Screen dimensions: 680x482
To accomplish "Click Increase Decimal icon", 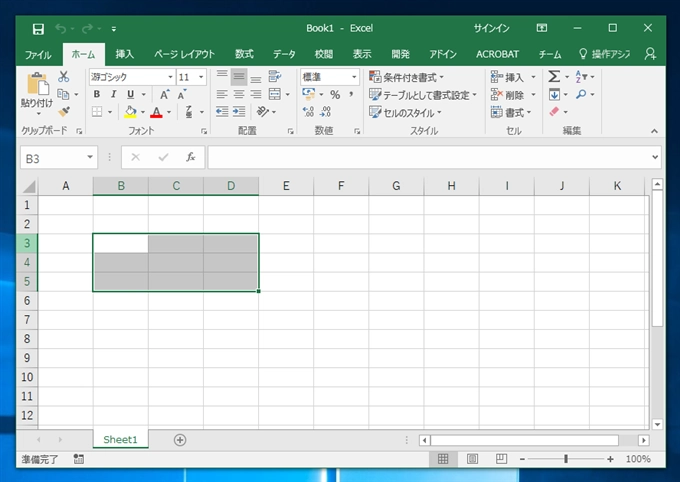I will 308,111.
